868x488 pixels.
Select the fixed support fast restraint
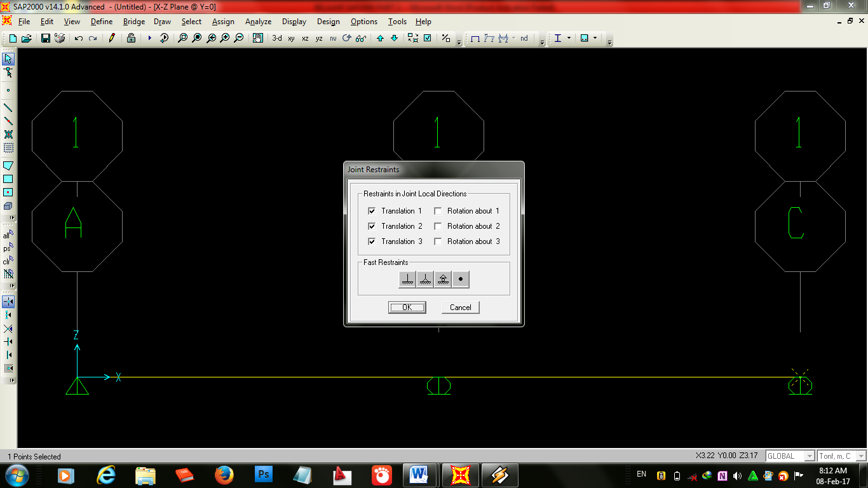coord(407,279)
